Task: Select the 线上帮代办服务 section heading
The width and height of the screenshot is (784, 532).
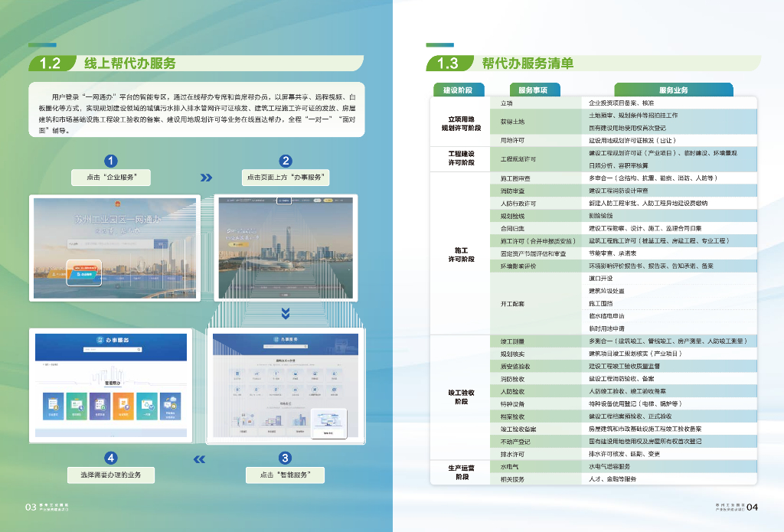Action: (130, 64)
